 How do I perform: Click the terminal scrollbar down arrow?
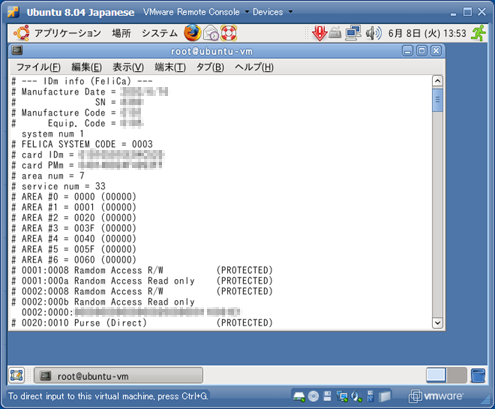tap(437, 323)
